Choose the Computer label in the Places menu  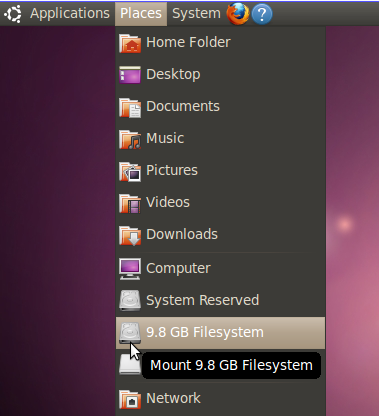pyautogui.click(x=178, y=268)
